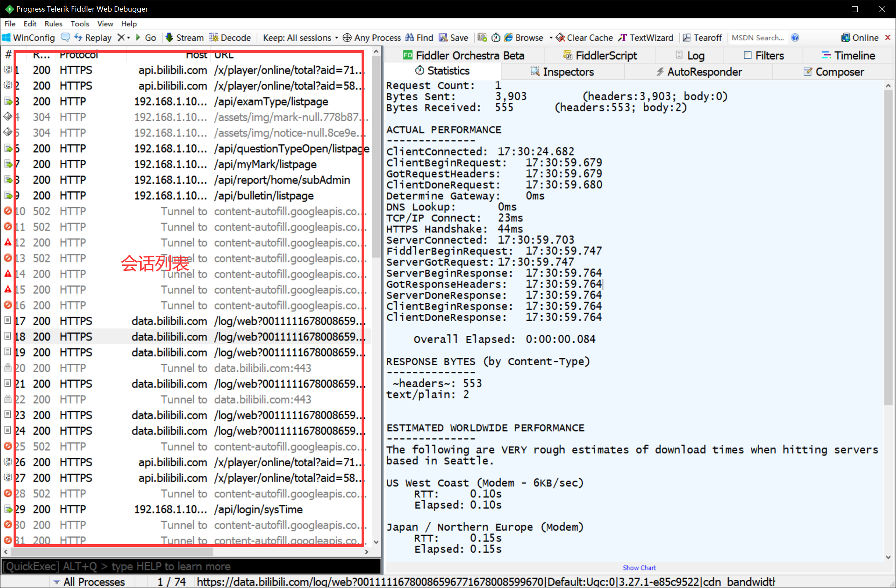Open the Keep: All sessions dropdown
The width and height of the screenshot is (896, 588).
[x=300, y=38]
